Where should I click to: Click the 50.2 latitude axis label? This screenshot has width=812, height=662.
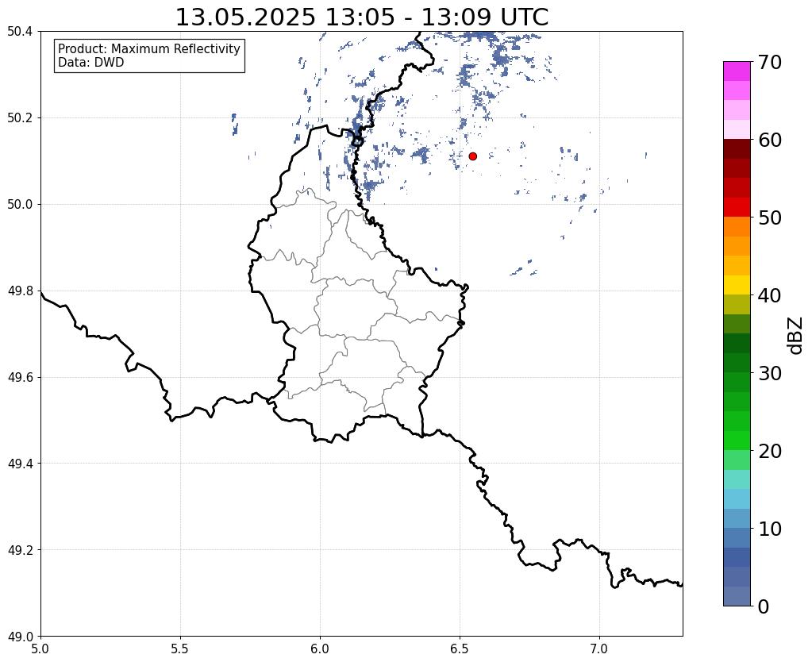pos(20,118)
